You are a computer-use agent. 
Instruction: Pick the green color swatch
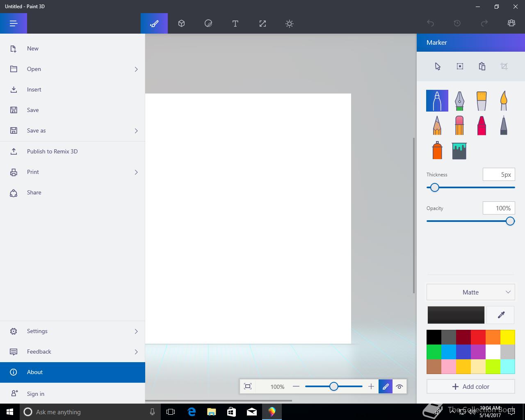pos(434,352)
